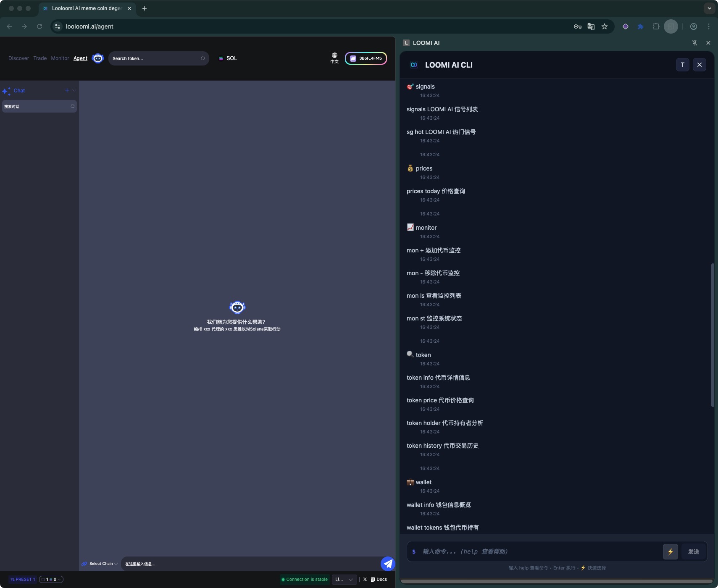This screenshot has width=718, height=588.
Task: Click the 输入命令 command input field
Action: point(525,551)
